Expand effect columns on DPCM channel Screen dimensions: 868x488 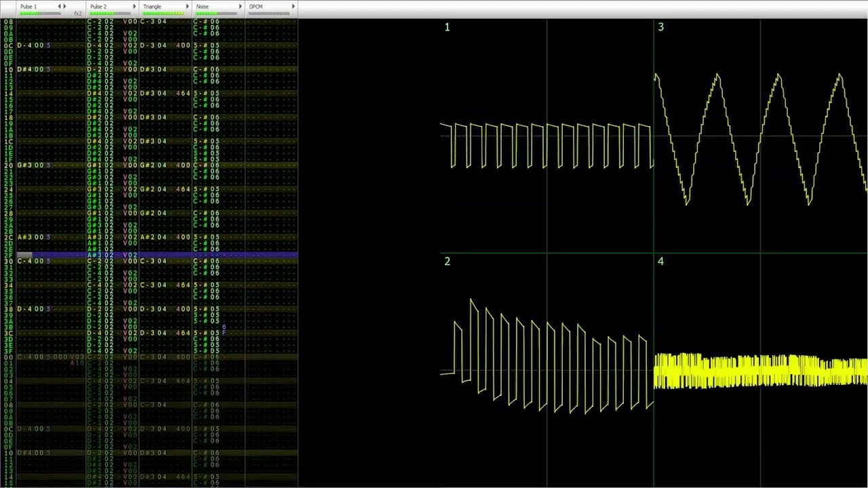[x=293, y=7]
